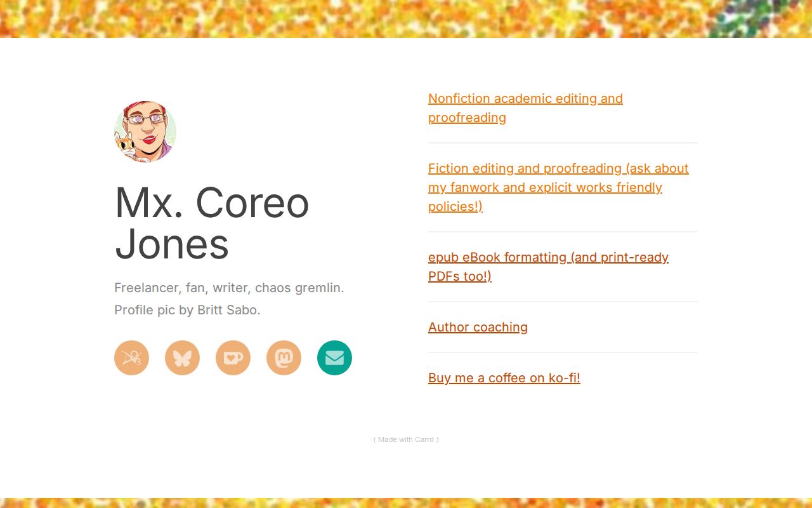Click the divider below Nonfiction editing link
This screenshot has width=812, height=508.
point(563,143)
